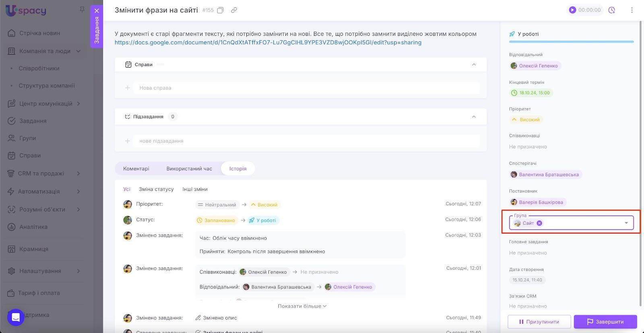The width and height of the screenshot is (644, 333).
Task: Click the responsible person Олексій Гепенко chip
Action: click(x=535, y=66)
